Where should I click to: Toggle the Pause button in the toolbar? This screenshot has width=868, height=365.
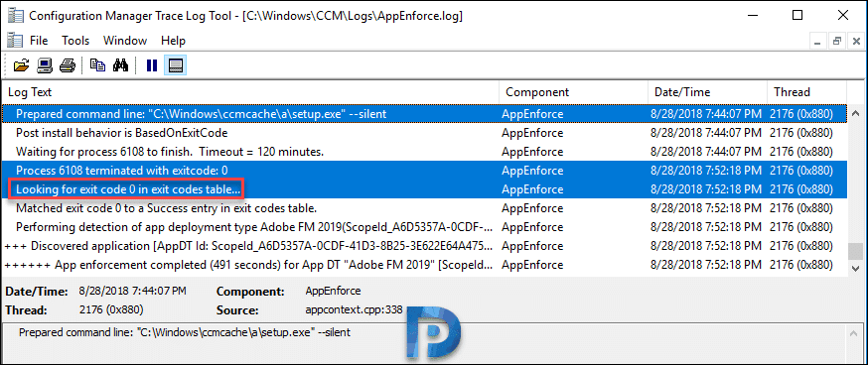152,65
